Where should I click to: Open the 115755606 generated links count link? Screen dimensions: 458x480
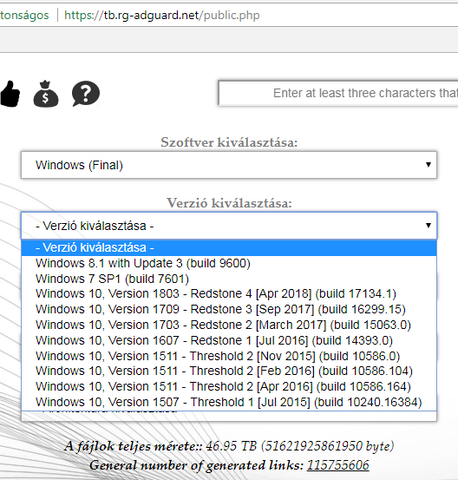tap(338, 465)
